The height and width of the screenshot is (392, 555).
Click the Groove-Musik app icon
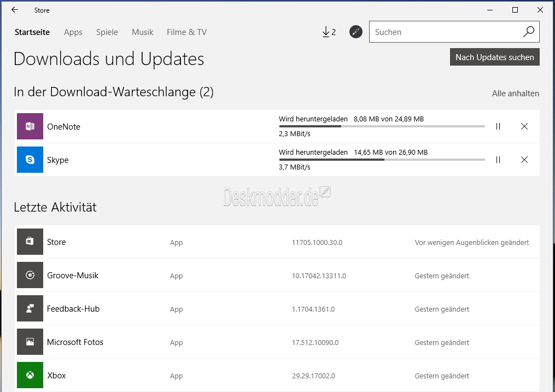(30, 275)
